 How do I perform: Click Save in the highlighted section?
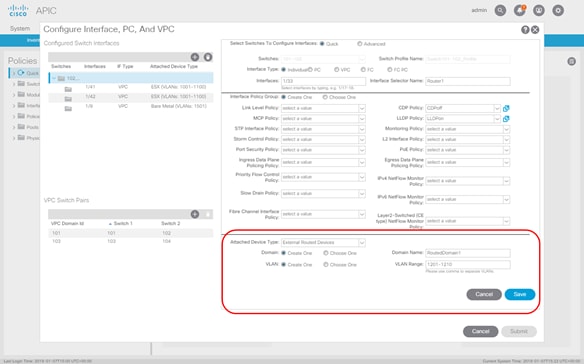520,294
